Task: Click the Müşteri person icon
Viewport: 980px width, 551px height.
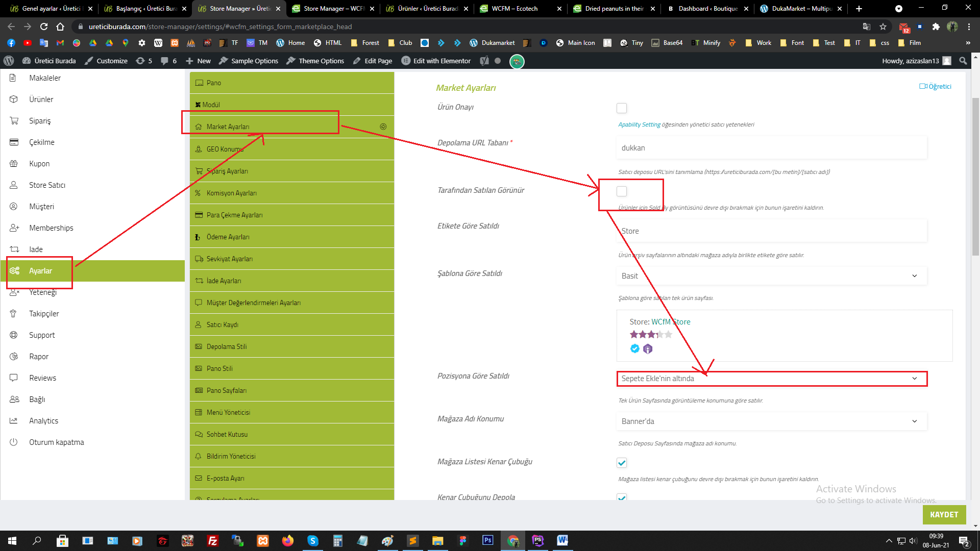Action: (14, 207)
